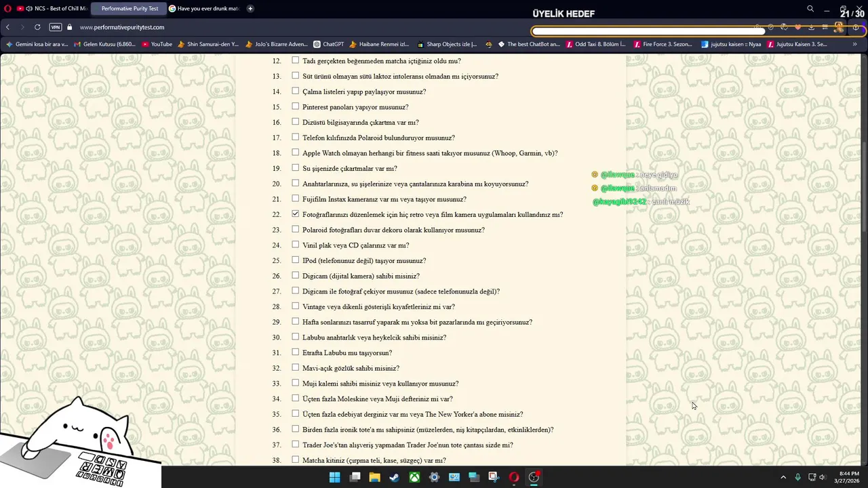Click question 28 Vintage veya dikenli text
This screenshot has width=868, height=488.
point(378,307)
